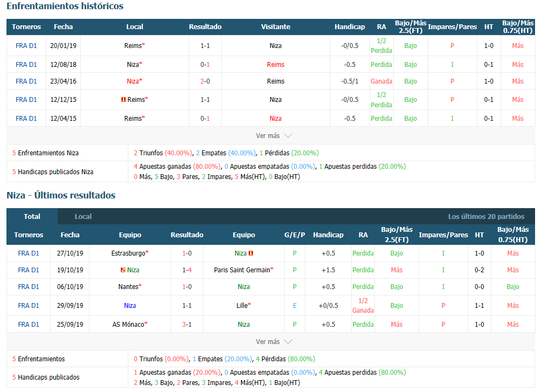Click the Impares/Pares header in Últimos resultados table
The height and width of the screenshot is (392, 541).
(x=443, y=235)
